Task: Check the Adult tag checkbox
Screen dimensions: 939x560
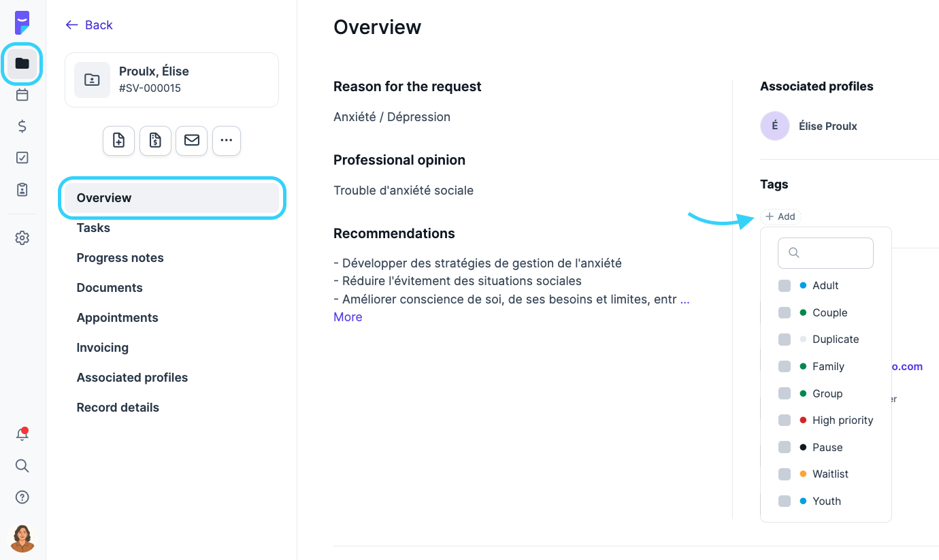Action: click(785, 286)
